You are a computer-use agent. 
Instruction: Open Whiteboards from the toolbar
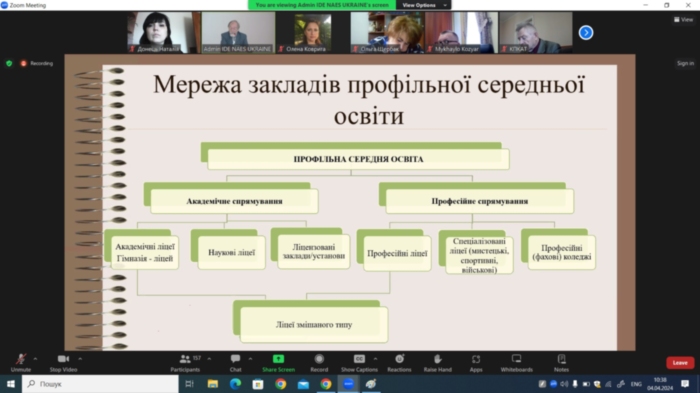[517, 363]
